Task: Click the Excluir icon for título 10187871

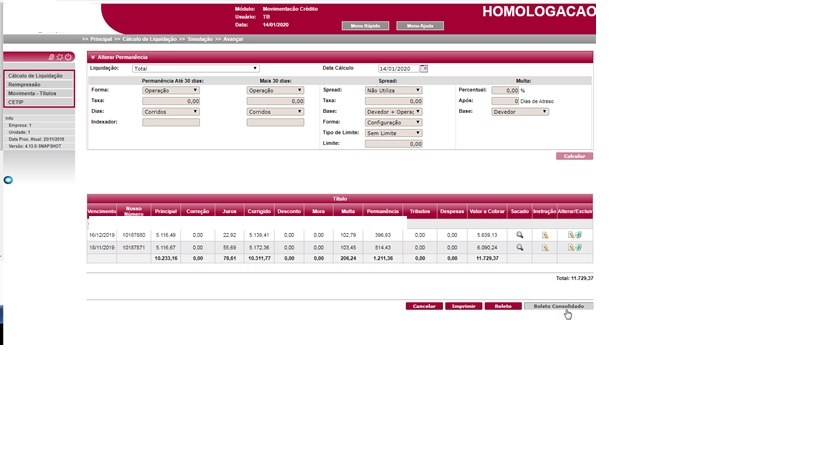Action: [x=578, y=247]
